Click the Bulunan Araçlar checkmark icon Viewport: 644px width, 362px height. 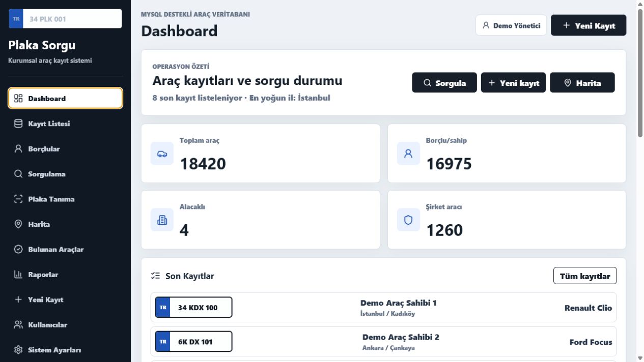(x=18, y=249)
